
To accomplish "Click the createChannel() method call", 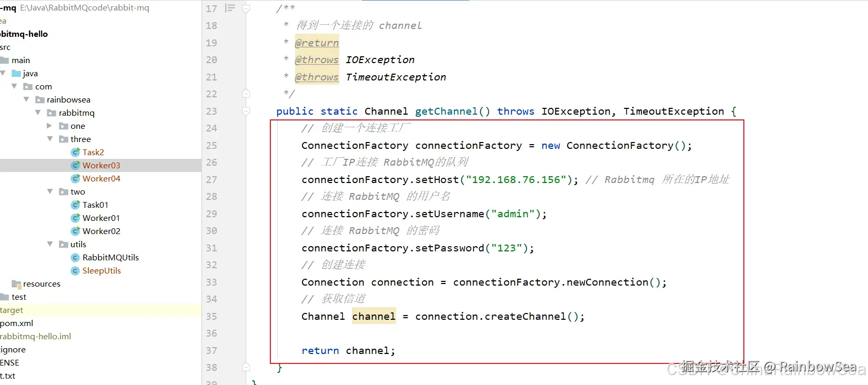I will click(532, 317).
